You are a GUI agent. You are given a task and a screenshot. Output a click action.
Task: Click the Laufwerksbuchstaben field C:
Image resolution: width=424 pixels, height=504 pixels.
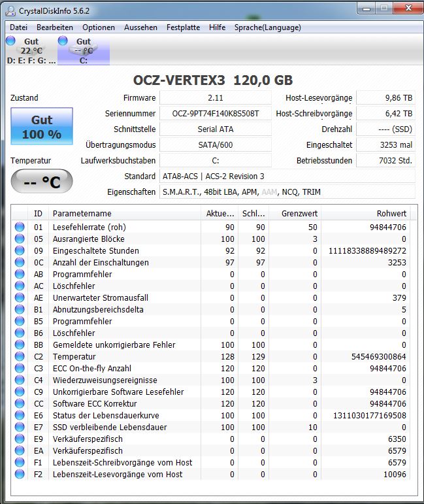(x=215, y=160)
